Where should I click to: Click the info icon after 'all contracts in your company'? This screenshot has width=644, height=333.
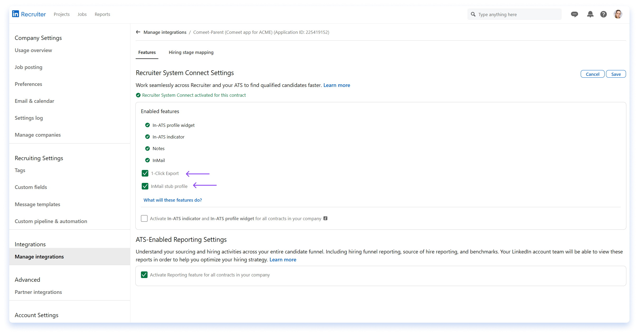pyautogui.click(x=325, y=218)
